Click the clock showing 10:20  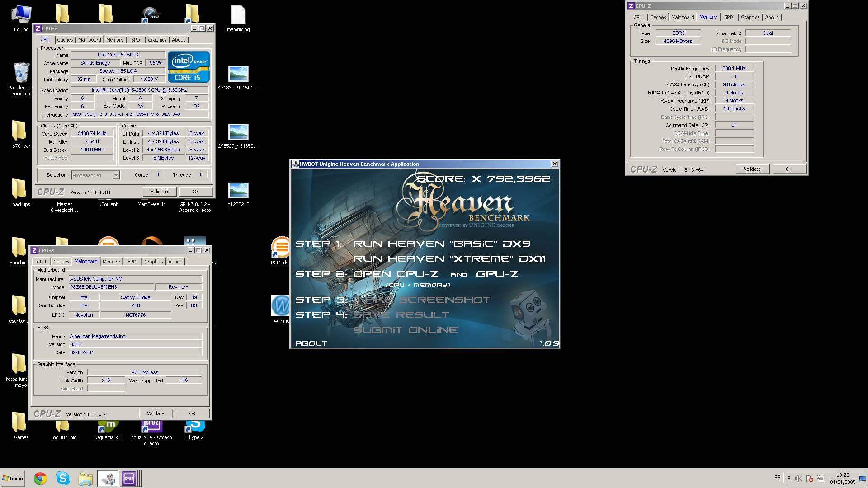843,475
